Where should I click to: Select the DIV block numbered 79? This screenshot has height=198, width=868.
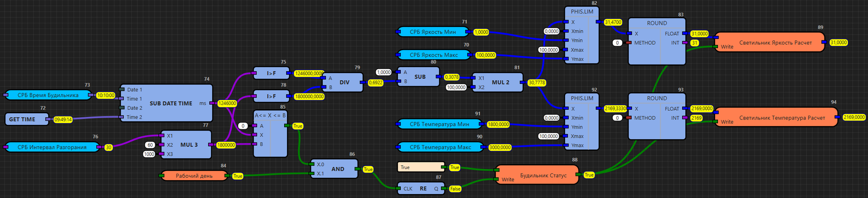coord(343,82)
